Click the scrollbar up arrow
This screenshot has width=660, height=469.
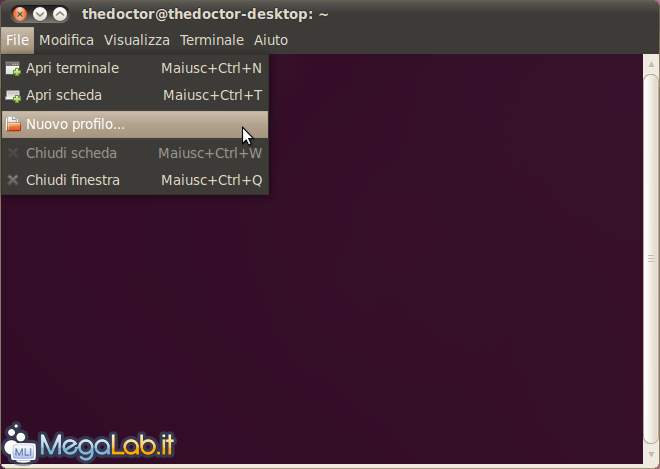(x=651, y=64)
